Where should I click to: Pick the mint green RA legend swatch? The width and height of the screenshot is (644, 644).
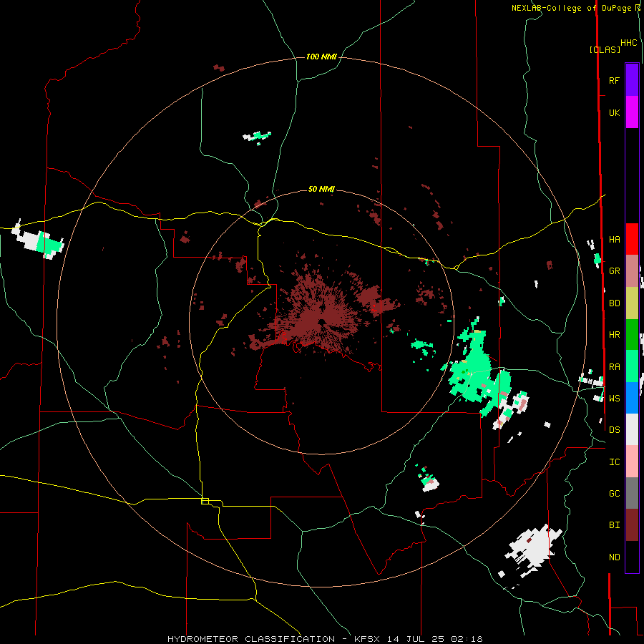pos(632,366)
